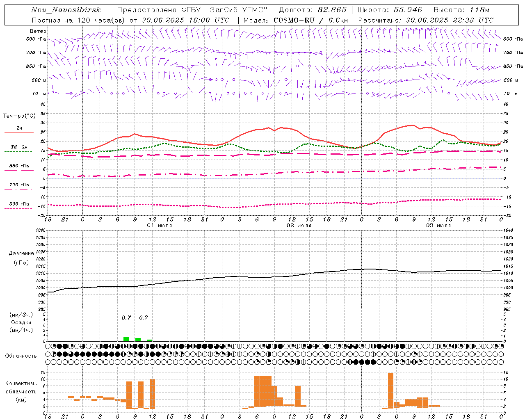Click the (мм/3ч.) precipitation unit label
This screenshot has width=525, height=420.
tap(21, 315)
